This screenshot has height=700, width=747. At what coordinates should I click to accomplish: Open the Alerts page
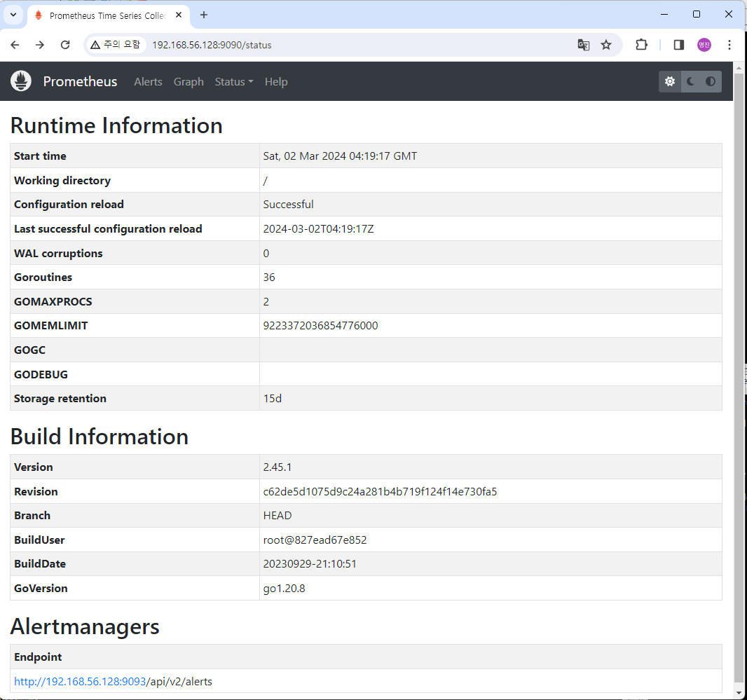(148, 82)
